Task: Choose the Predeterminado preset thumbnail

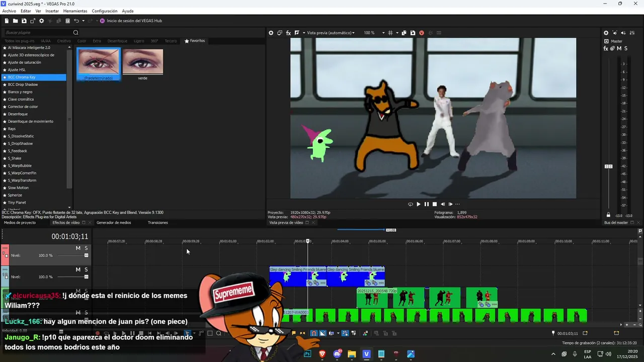Action: coord(99,64)
